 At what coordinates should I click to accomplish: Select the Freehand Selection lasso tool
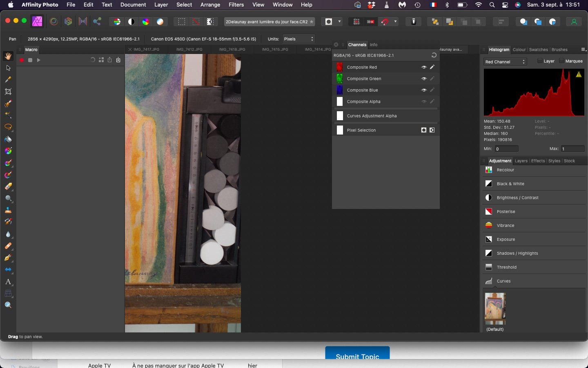tap(8, 127)
